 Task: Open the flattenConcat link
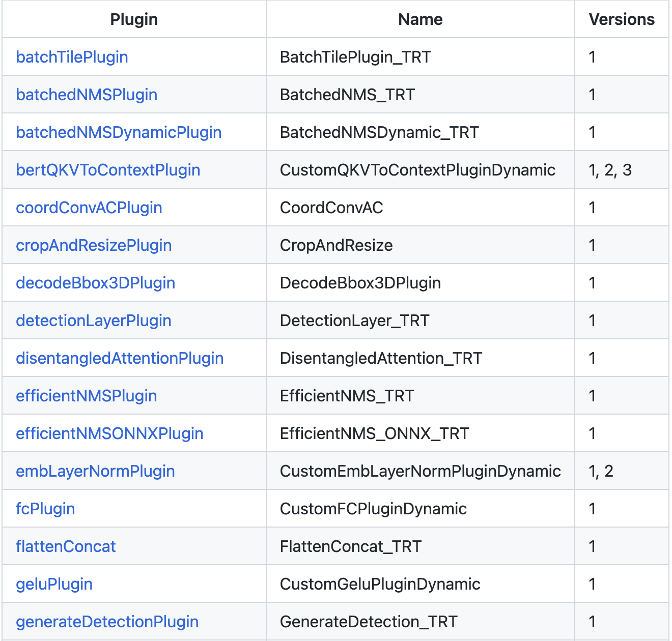click(x=66, y=546)
